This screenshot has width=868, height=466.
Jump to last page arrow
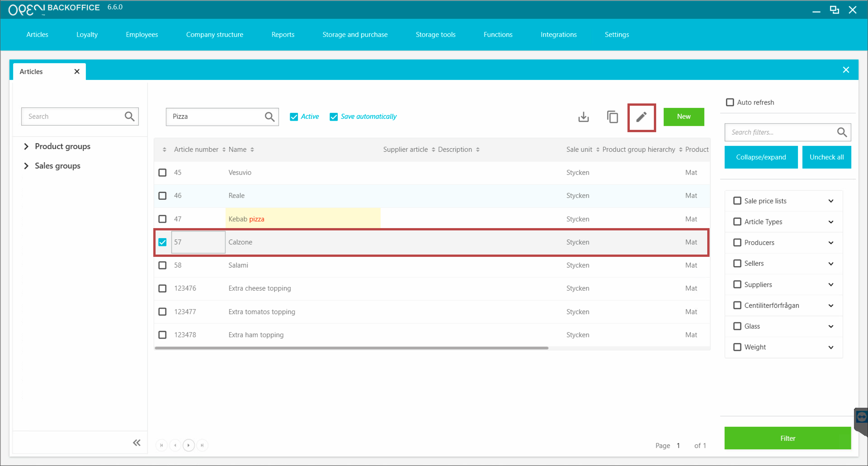[202, 445]
